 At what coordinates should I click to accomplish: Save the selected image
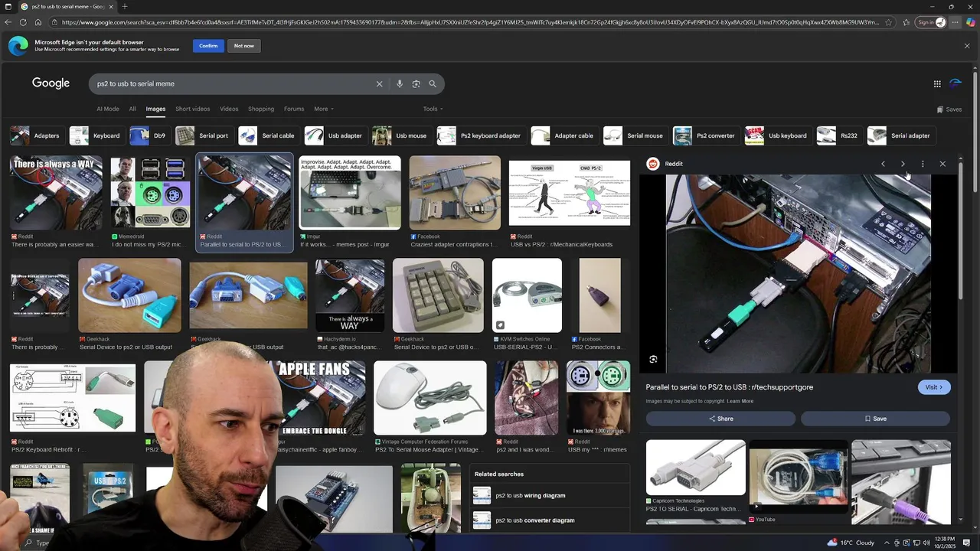875,419
